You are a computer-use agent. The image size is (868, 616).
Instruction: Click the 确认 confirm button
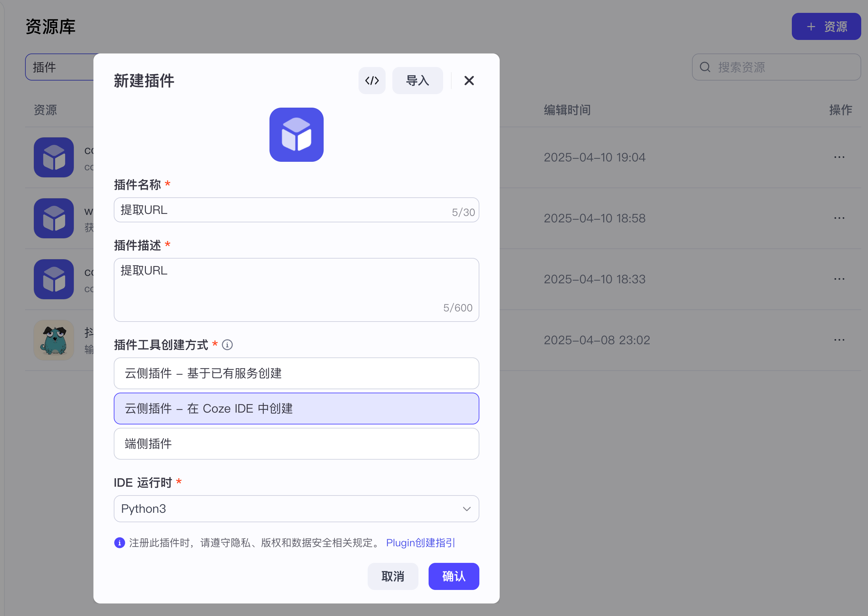point(454,576)
